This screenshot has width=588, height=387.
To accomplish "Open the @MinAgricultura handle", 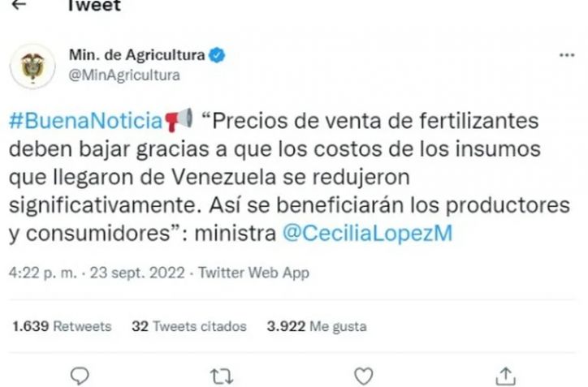I will point(124,75).
